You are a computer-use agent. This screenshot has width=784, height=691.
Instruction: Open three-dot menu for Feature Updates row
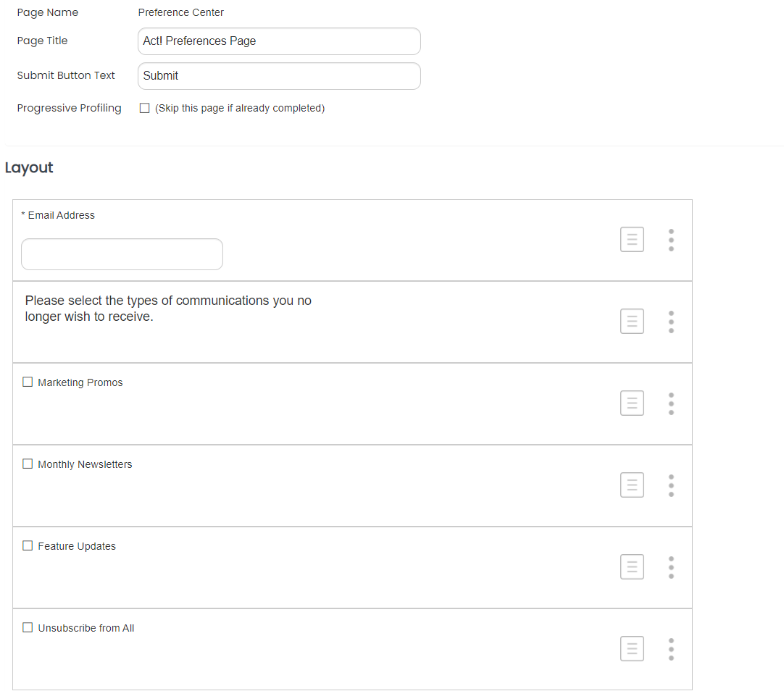[x=671, y=568]
